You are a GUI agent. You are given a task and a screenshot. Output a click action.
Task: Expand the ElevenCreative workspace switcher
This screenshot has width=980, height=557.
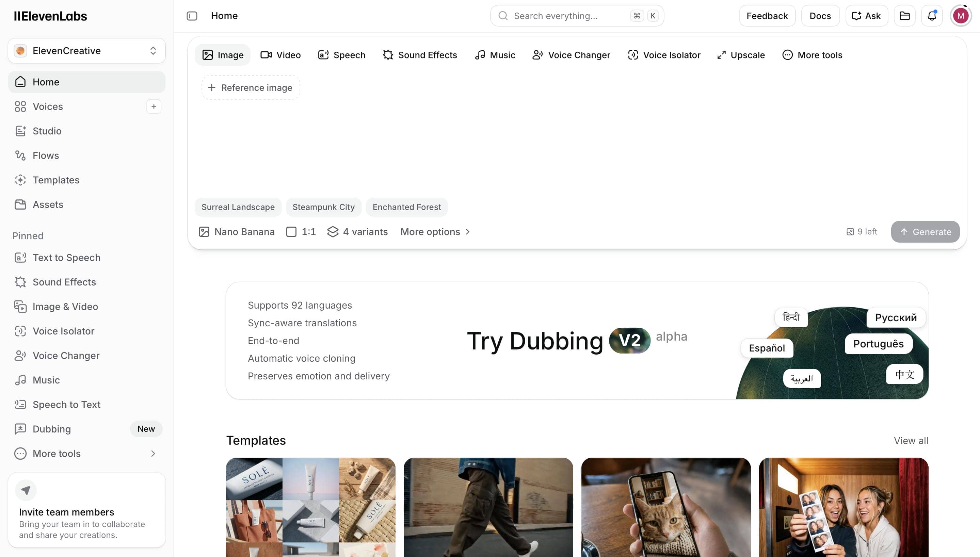click(x=86, y=50)
